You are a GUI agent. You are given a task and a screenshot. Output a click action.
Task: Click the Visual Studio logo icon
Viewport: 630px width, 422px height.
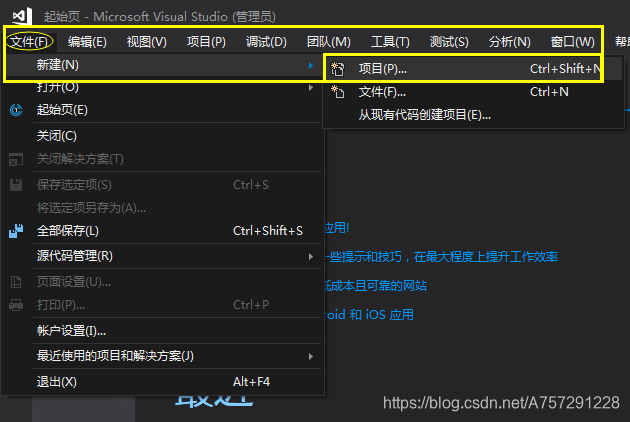22,16
